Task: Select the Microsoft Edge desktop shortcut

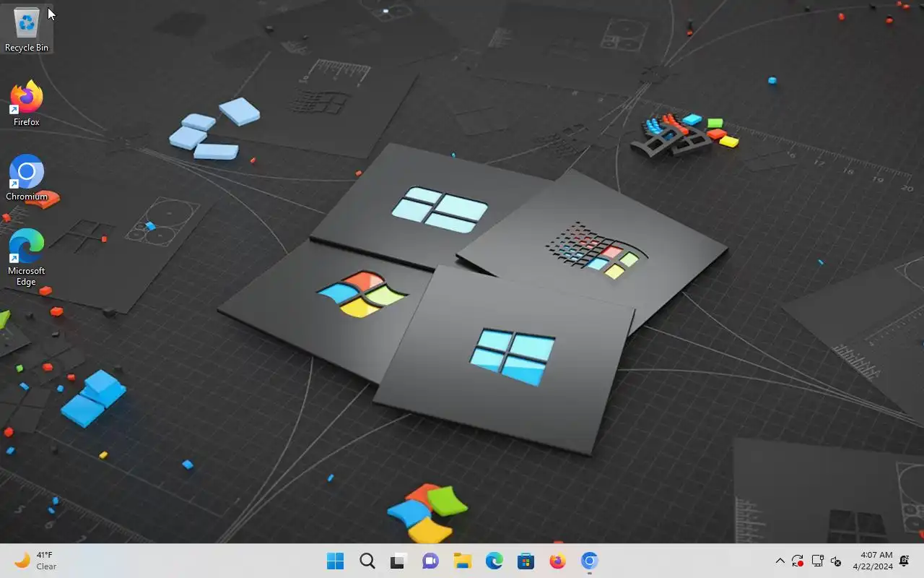Action: click(27, 258)
